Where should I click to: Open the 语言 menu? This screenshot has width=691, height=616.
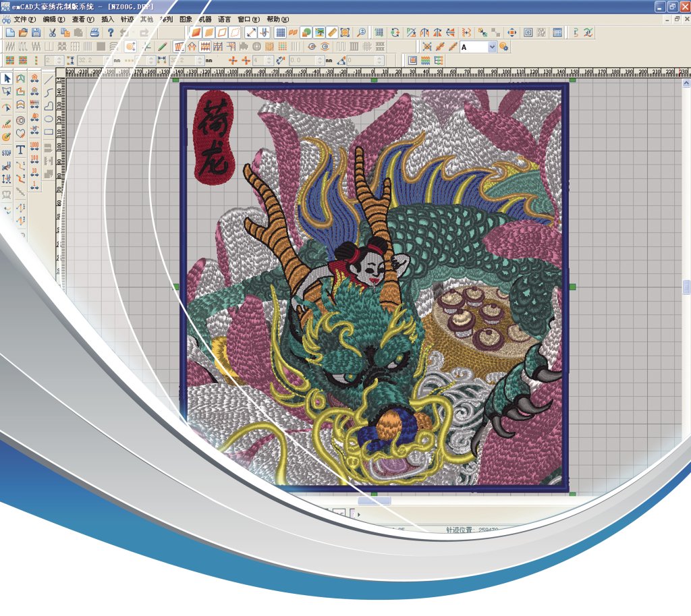pos(224,20)
